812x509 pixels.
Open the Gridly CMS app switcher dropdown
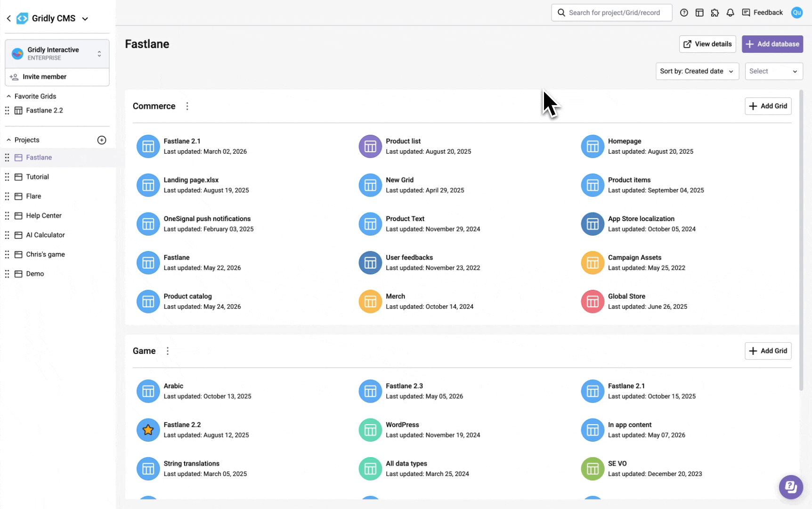tap(85, 19)
